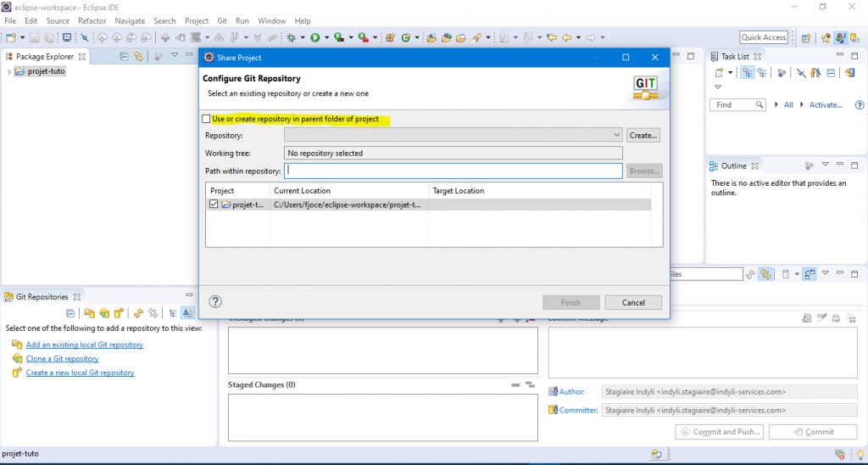The height and width of the screenshot is (465, 868).
Task: Click the Debug bug toolbar icon
Action: pyautogui.click(x=292, y=37)
